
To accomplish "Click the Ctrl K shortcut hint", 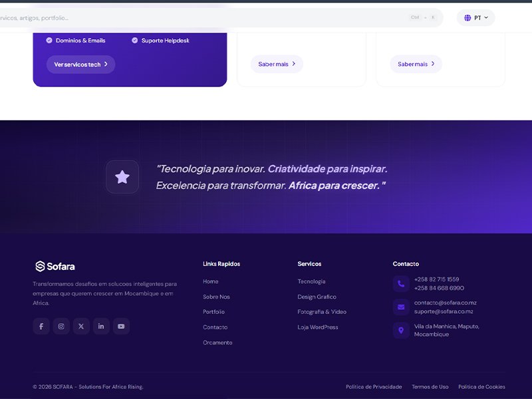I will [x=423, y=17].
